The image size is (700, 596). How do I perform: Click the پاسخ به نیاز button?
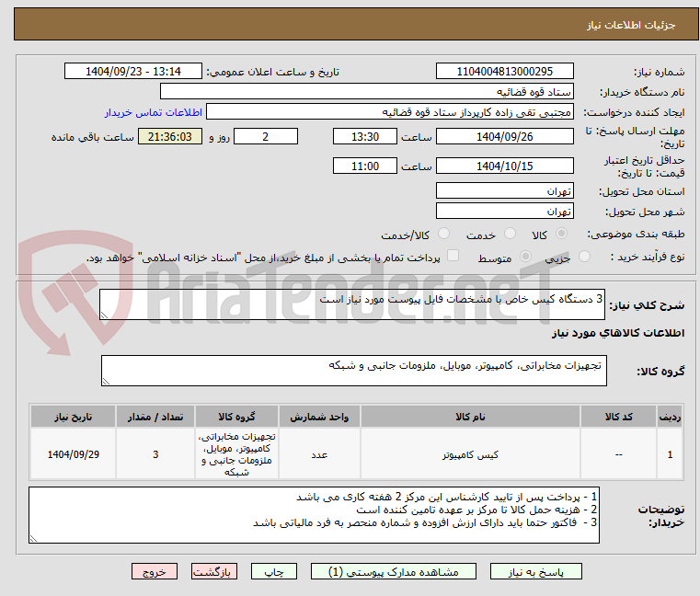[535, 571]
